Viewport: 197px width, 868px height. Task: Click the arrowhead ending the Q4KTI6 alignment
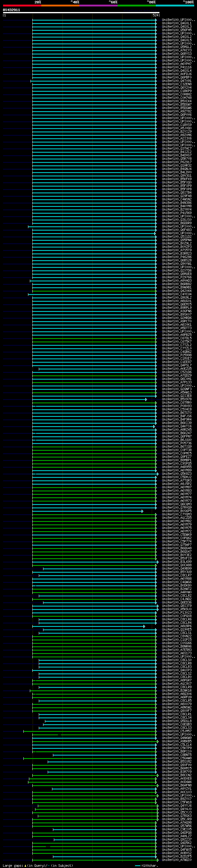click(x=154, y=426)
